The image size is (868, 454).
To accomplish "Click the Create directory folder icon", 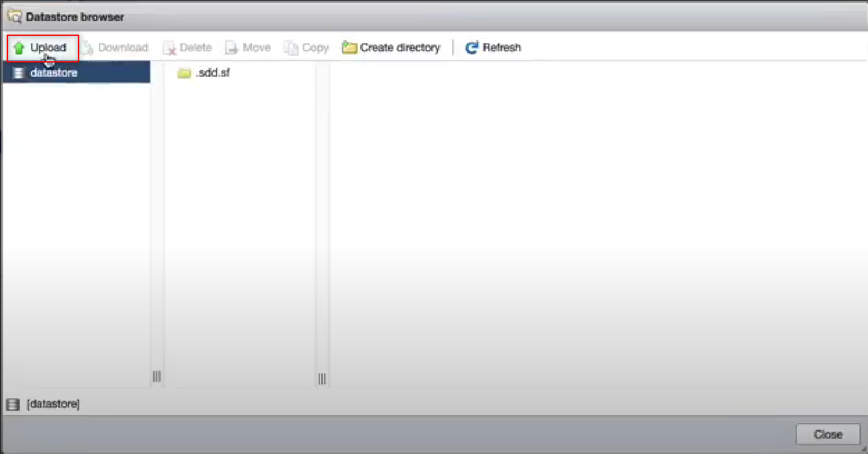I will 350,48.
